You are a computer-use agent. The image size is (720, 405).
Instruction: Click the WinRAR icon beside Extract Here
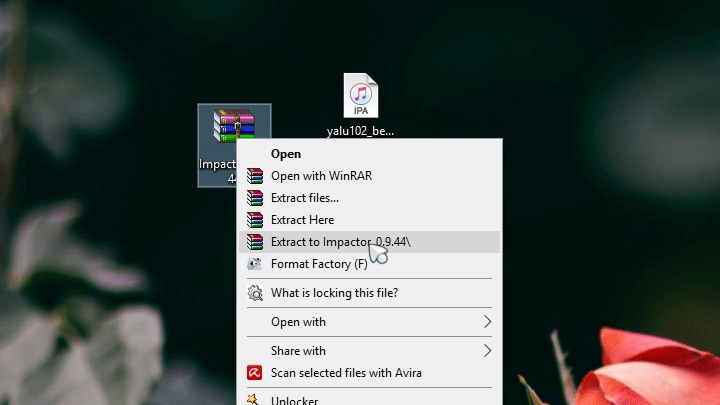[x=255, y=220]
